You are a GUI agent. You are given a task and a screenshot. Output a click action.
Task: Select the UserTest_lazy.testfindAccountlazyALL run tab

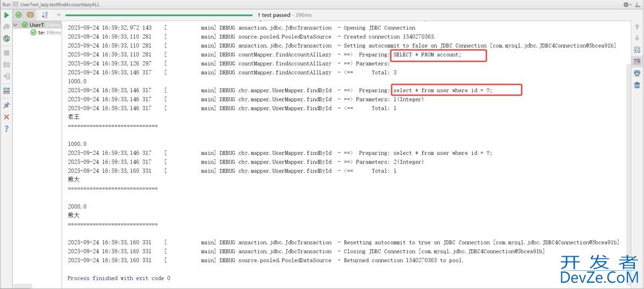(60, 4)
